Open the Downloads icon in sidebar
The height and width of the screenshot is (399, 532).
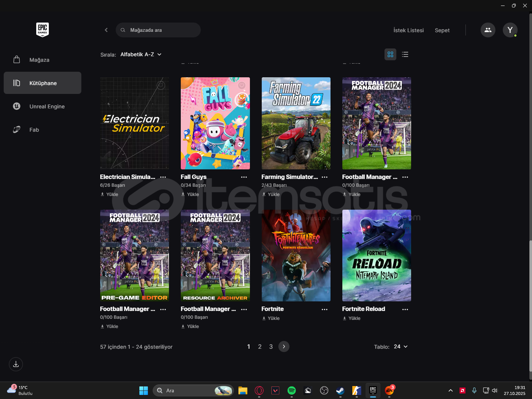pos(16,364)
